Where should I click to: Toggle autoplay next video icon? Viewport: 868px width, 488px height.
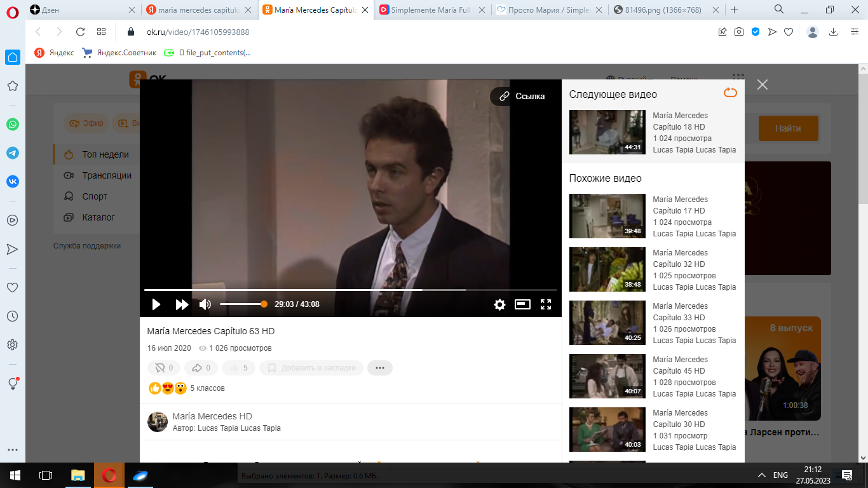(x=730, y=93)
